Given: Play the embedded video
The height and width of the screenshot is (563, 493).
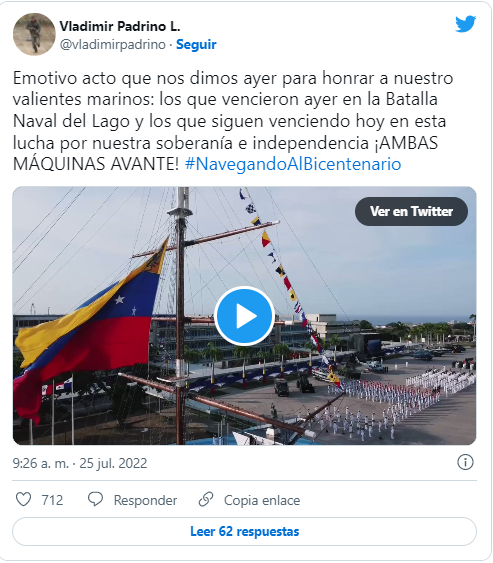Looking at the screenshot, I should pos(245,316).
